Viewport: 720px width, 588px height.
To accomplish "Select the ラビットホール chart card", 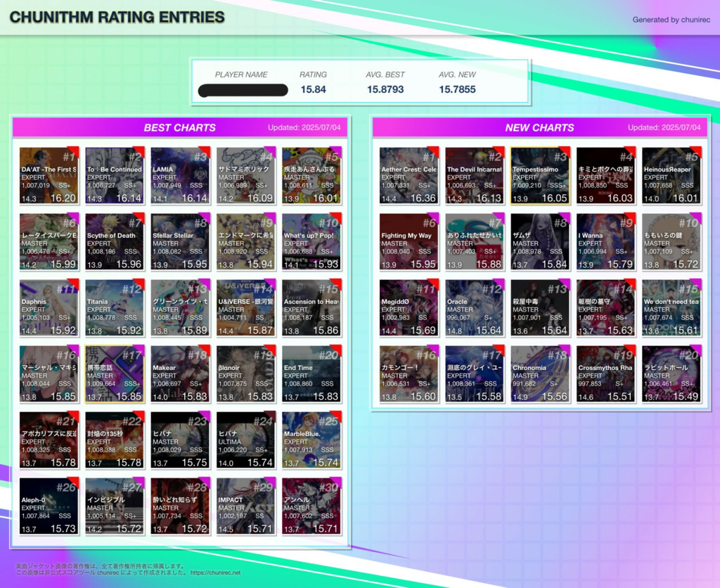I will tap(671, 374).
